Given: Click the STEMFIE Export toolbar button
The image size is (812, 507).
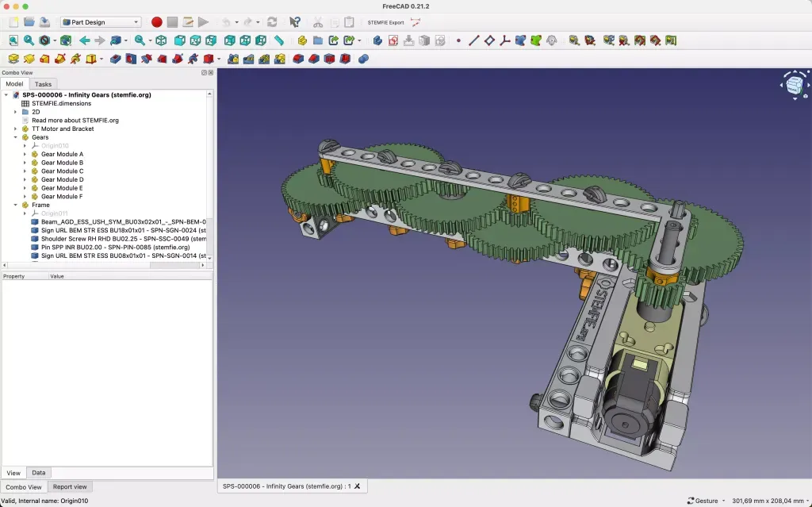Looking at the screenshot, I should [385, 22].
